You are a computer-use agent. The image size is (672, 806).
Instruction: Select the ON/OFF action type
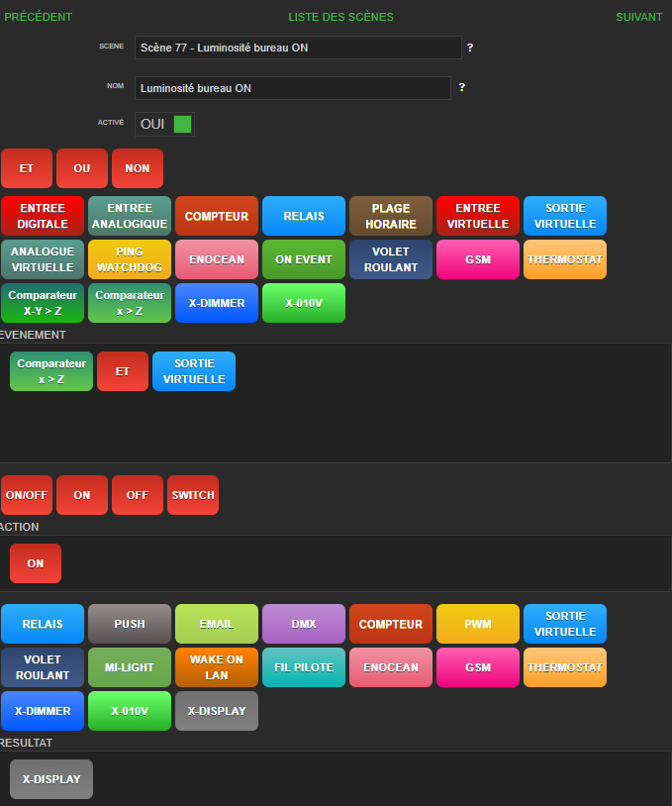pos(27,495)
